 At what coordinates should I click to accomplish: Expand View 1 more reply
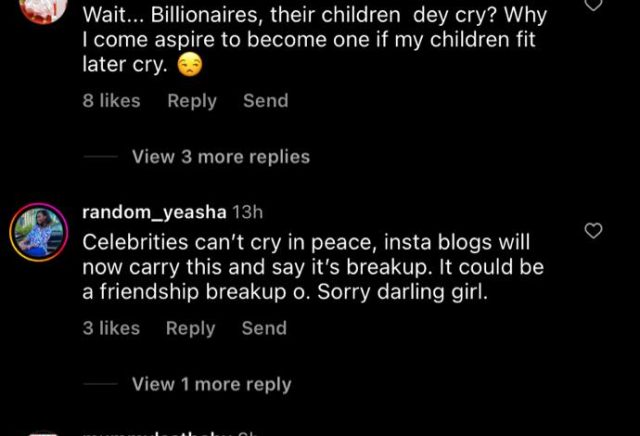click(x=211, y=384)
